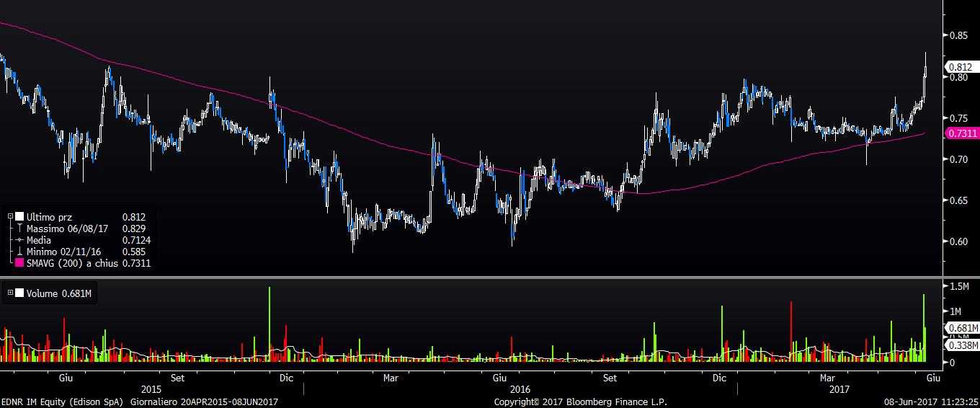The height and width of the screenshot is (408, 980).
Task: Click the 0.585 Minimo value
Action: [134, 252]
